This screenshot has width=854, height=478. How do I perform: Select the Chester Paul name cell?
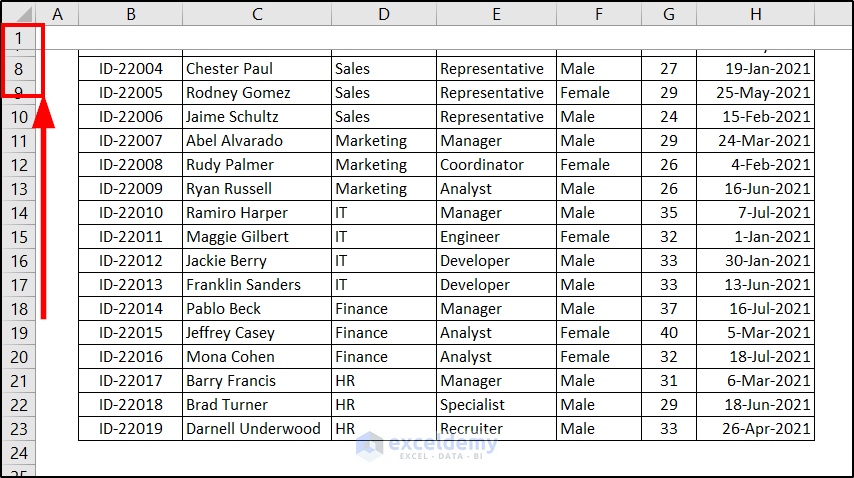[x=257, y=69]
